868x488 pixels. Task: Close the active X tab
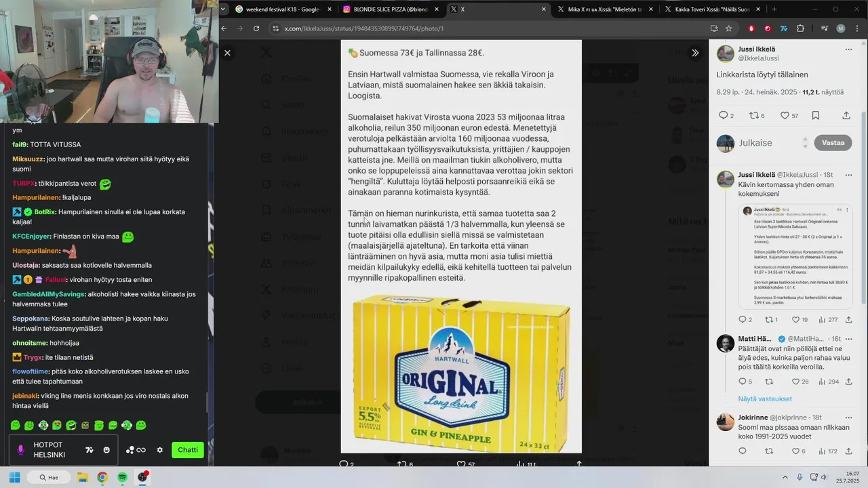pos(544,9)
